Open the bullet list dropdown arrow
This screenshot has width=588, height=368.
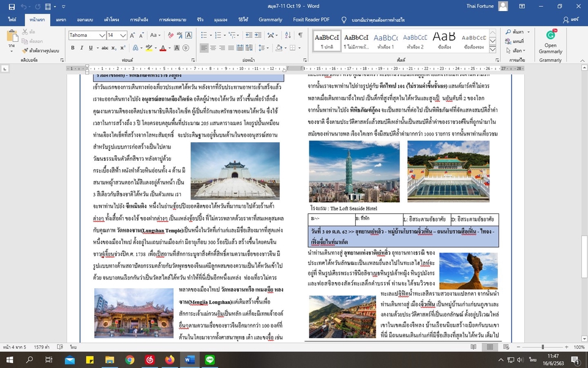pyautogui.click(x=209, y=36)
